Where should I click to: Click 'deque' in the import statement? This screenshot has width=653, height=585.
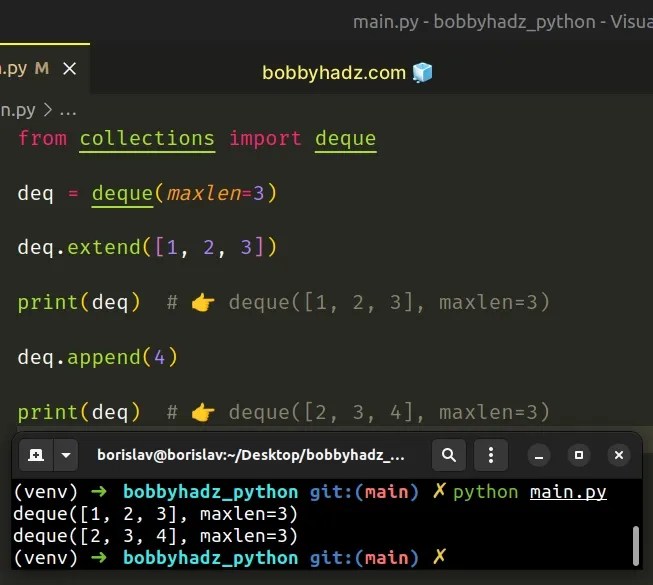[346, 138]
